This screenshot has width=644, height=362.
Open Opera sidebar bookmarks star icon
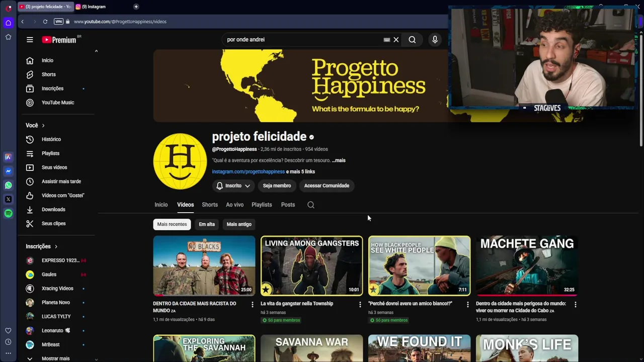[8, 37]
